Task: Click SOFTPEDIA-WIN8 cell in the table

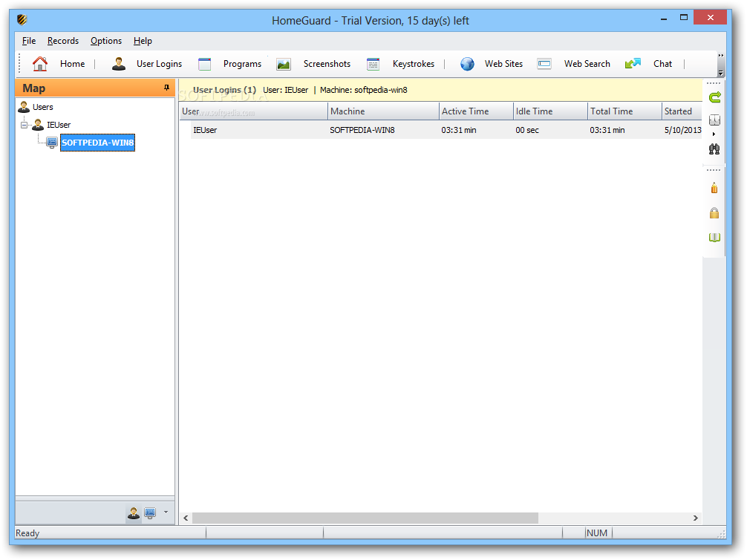Action: 362,130
